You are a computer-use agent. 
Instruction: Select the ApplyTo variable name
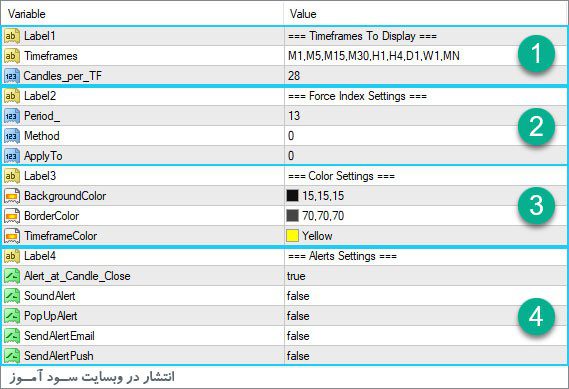click(43, 156)
